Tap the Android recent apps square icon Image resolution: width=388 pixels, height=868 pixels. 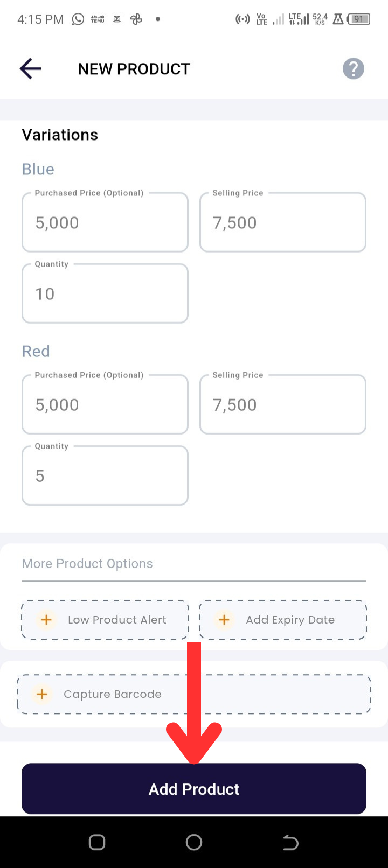click(97, 842)
